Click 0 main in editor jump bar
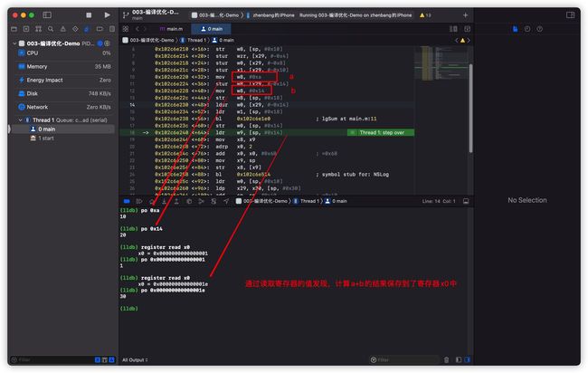588x373 pixels. tap(223, 40)
